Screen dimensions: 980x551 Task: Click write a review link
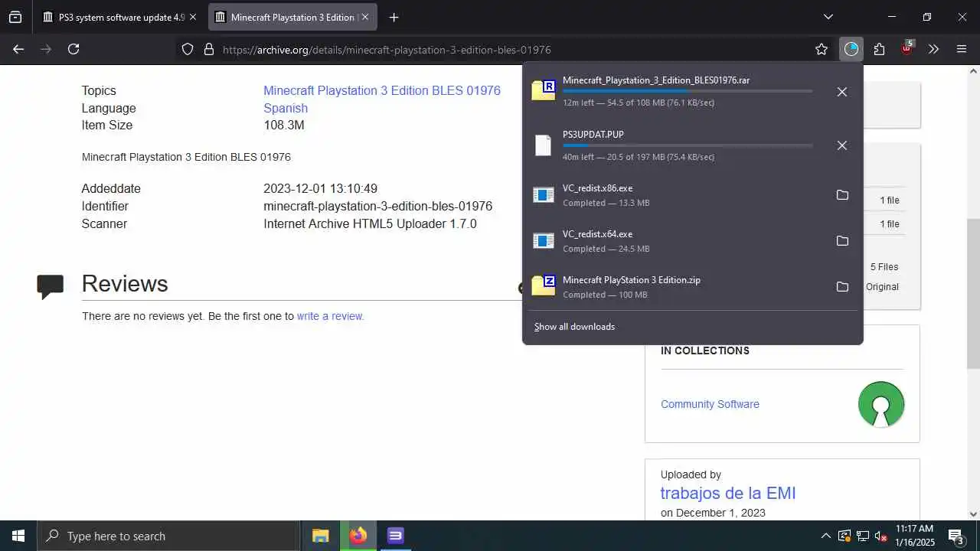click(x=330, y=316)
